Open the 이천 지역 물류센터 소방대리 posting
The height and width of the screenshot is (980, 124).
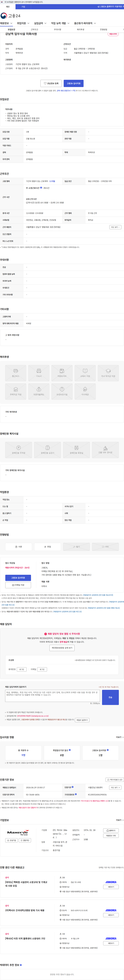(x=25, y=938)
